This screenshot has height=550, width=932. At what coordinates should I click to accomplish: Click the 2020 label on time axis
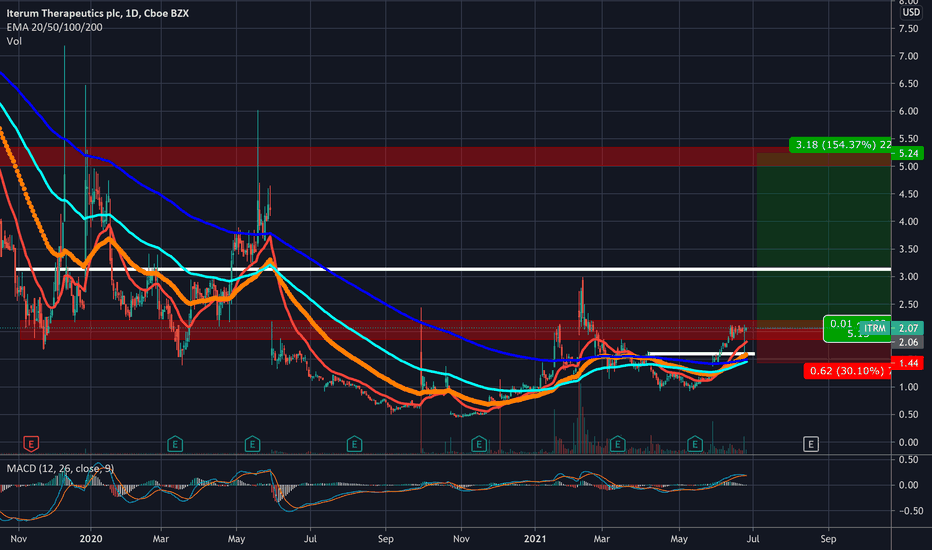click(91, 539)
